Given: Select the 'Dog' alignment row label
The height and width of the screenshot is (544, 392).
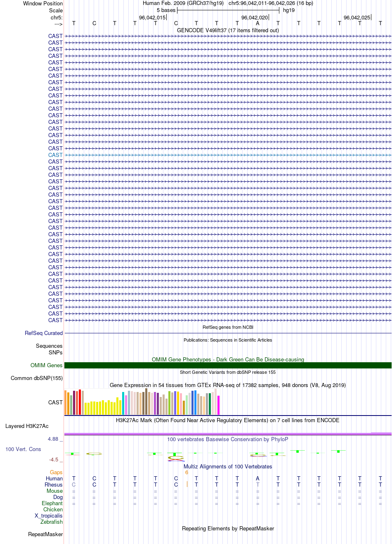Looking at the screenshot, I should click(58, 497).
